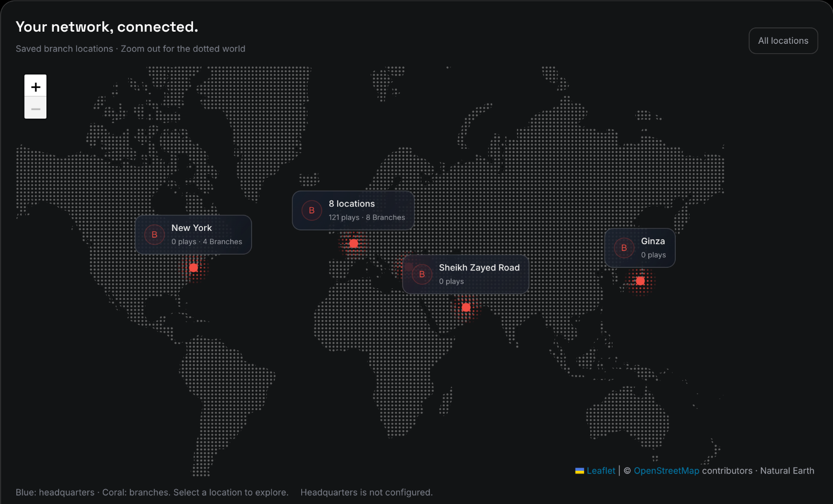Viewport: 833px width, 504px height.
Task: Select the Sheikh Zayed Road card
Action: click(466, 274)
